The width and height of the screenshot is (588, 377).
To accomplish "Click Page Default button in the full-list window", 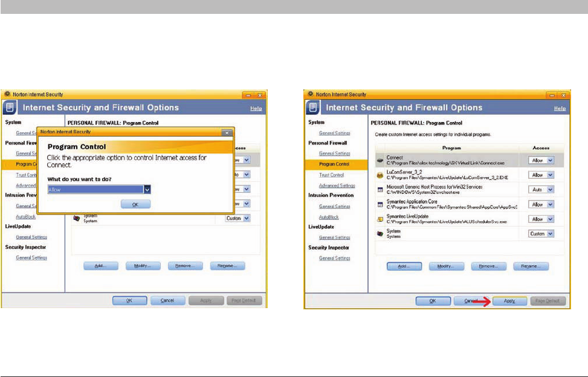I will click(548, 300).
